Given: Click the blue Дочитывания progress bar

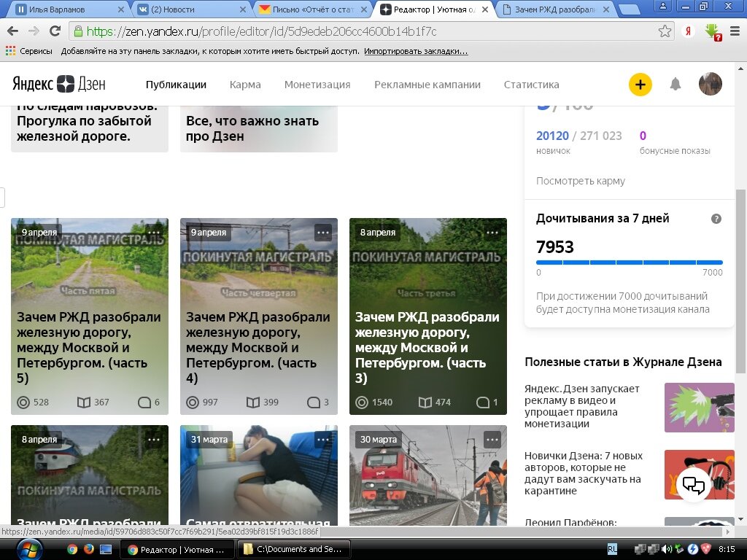Looking at the screenshot, I should (630, 262).
